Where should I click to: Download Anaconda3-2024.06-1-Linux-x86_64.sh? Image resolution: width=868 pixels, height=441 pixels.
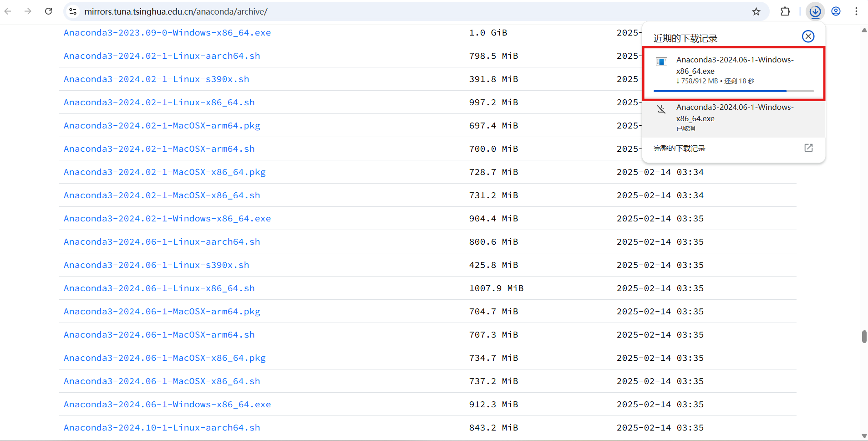click(159, 288)
